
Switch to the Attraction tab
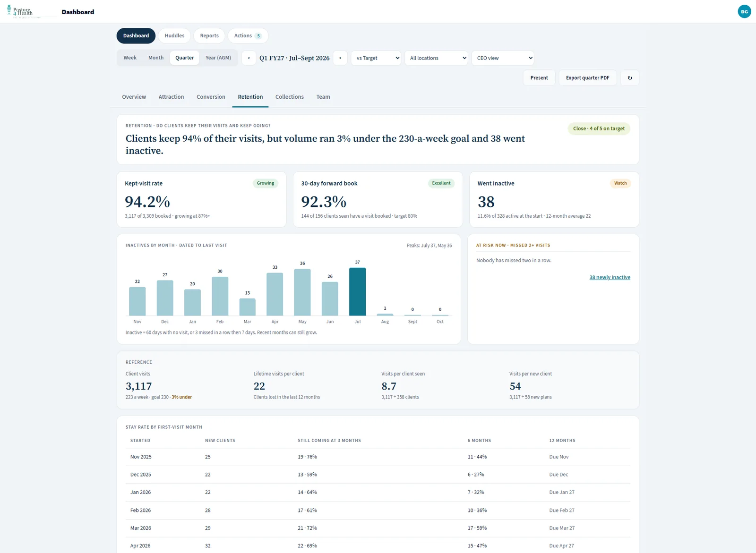pyautogui.click(x=171, y=97)
